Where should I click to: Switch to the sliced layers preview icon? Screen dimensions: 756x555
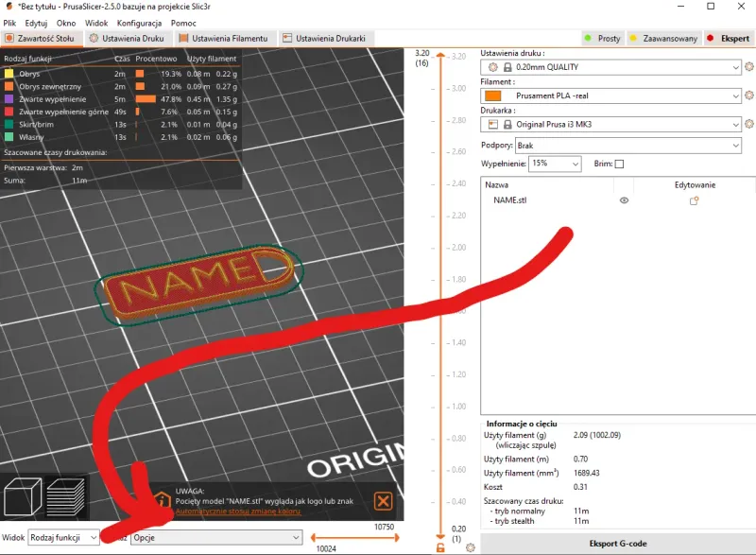(65, 496)
